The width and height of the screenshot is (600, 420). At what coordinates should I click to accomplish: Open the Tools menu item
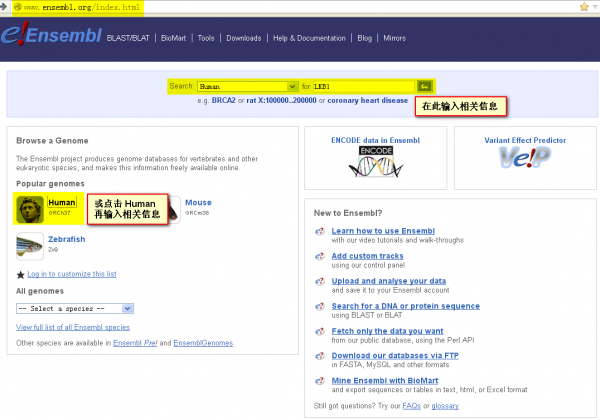206,38
